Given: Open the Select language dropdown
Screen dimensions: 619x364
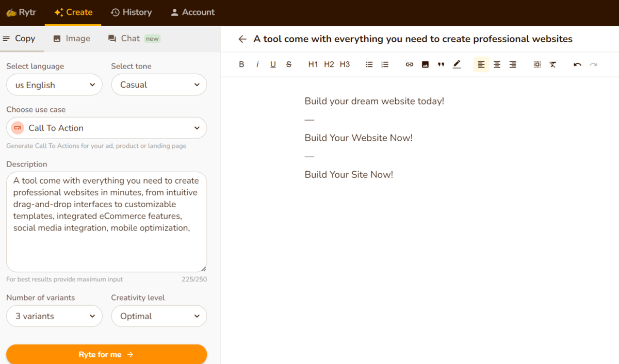Looking at the screenshot, I should [x=54, y=85].
